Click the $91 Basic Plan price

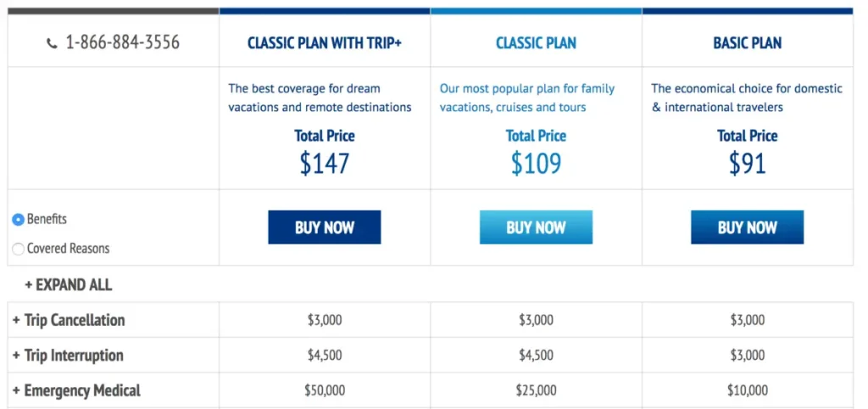pos(747,163)
